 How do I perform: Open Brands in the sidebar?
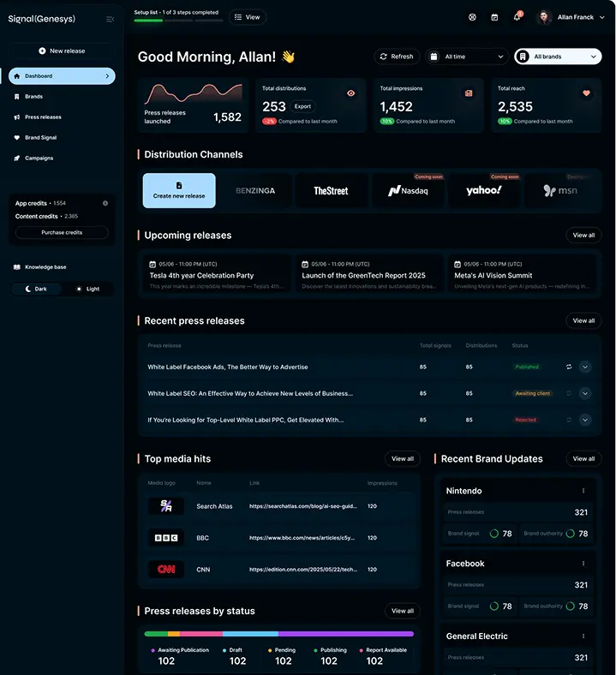33,97
